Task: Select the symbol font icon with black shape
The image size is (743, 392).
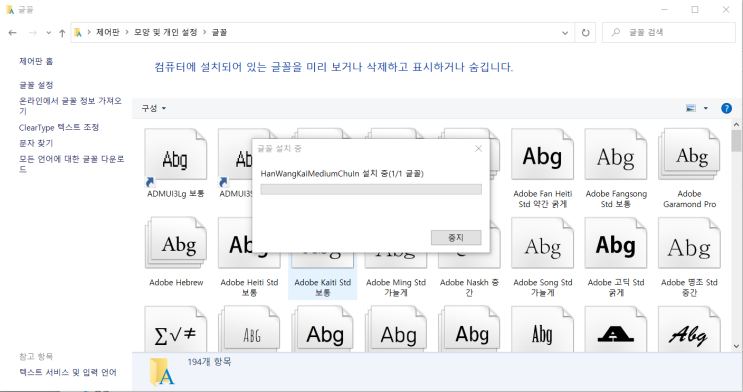Action: click(616, 329)
